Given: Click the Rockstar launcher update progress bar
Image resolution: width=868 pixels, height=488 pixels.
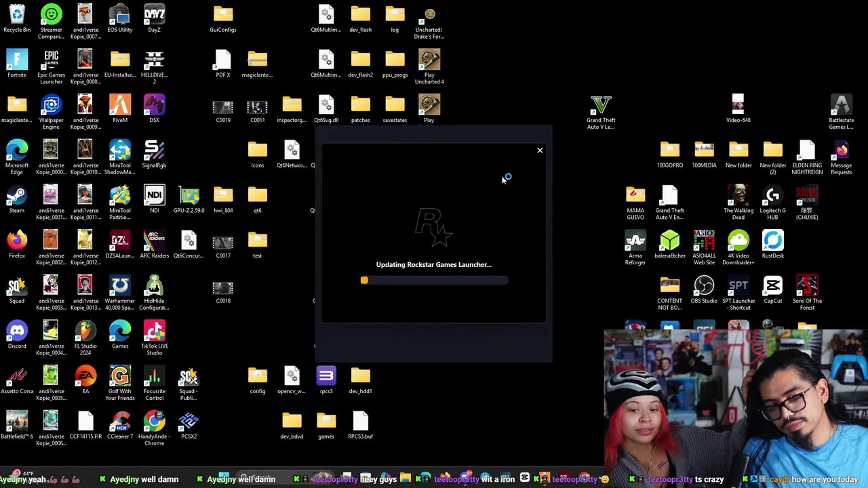Looking at the screenshot, I should (x=434, y=281).
